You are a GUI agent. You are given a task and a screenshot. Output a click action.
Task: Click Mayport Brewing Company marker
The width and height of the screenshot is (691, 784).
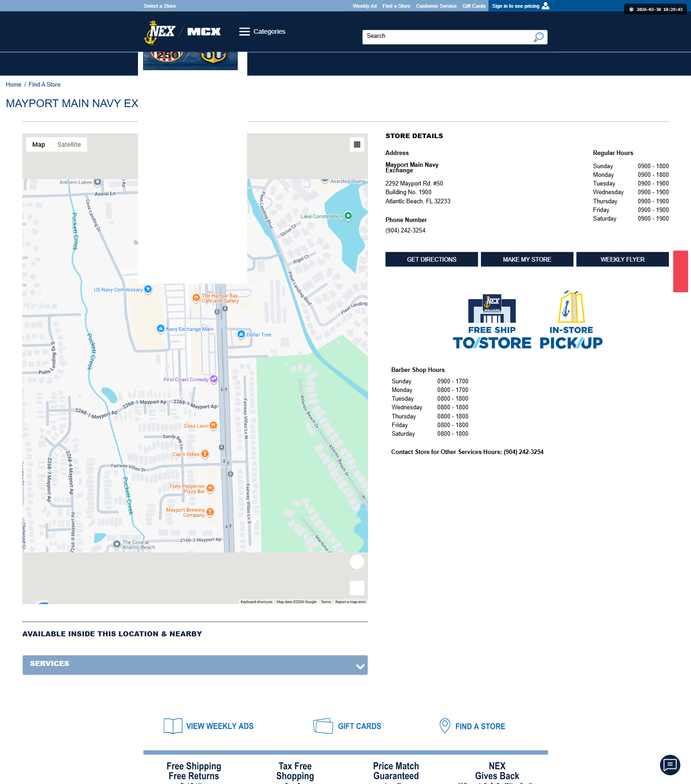tap(210, 512)
